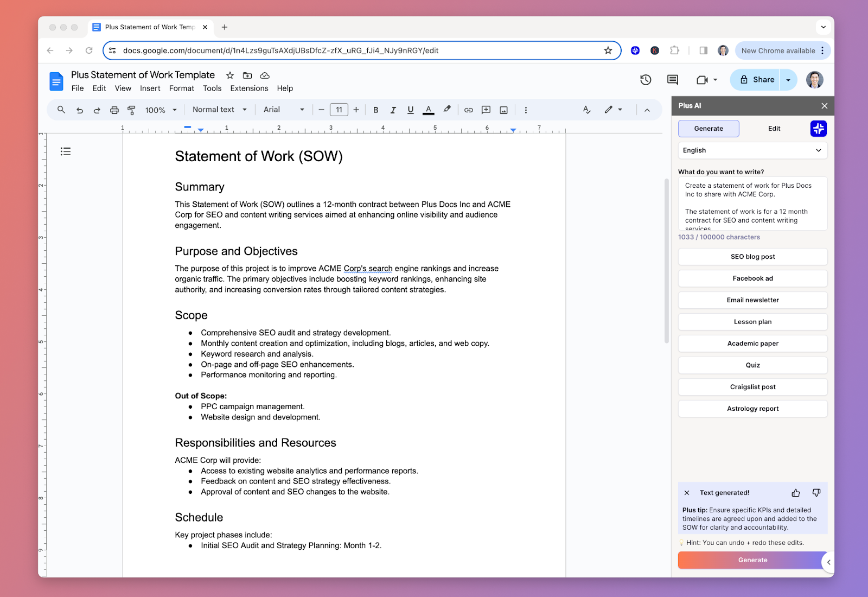The height and width of the screenshot is (597, 868).
Task: Select the Email newsletter preset
Action: pos(752,300)
